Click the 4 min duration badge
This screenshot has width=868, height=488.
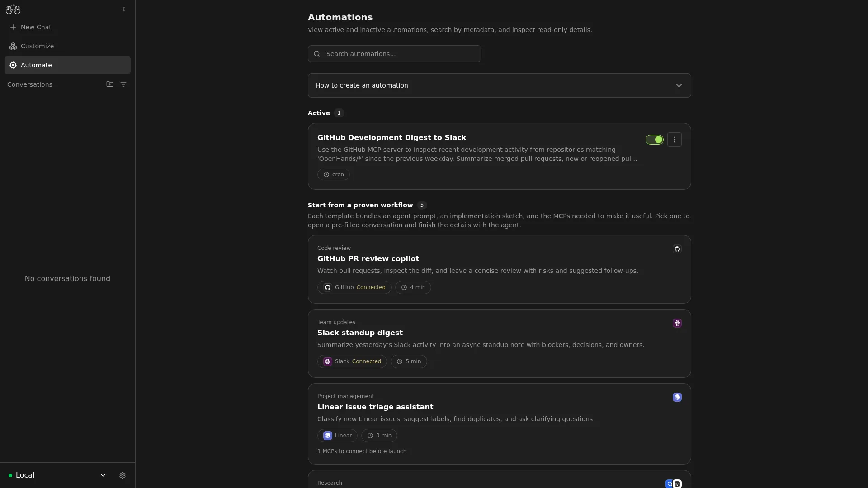(x=413, y=287)
